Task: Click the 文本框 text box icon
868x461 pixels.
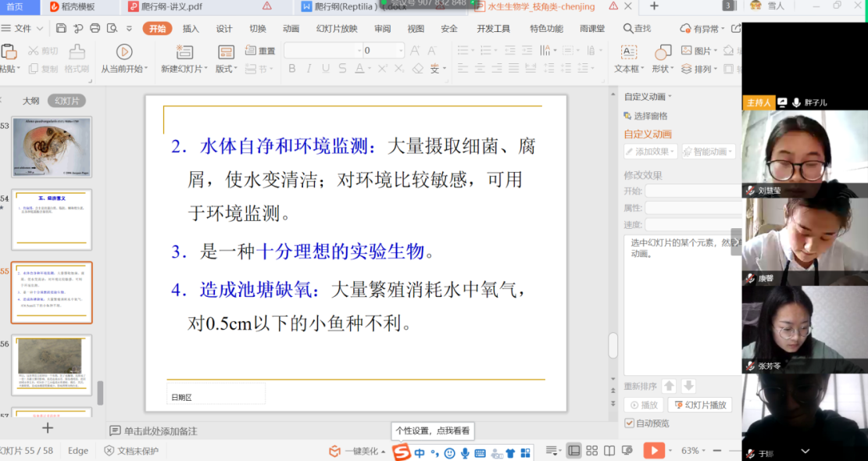Action: tap(628, 52)
